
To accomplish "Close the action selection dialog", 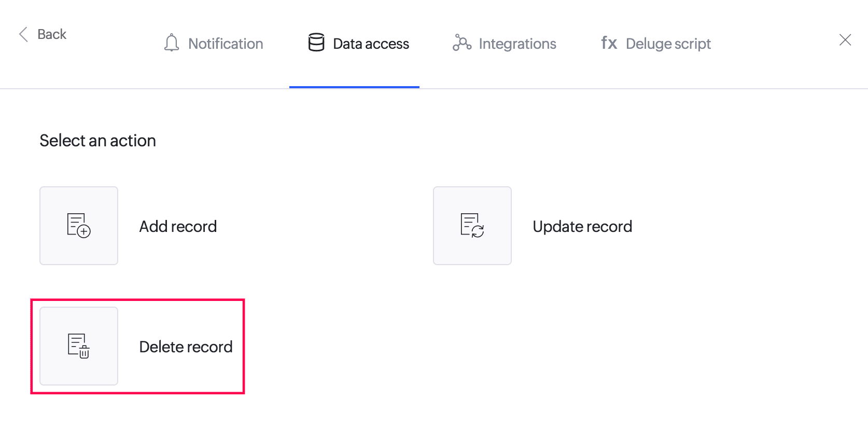I will click(x=845, y=40).
